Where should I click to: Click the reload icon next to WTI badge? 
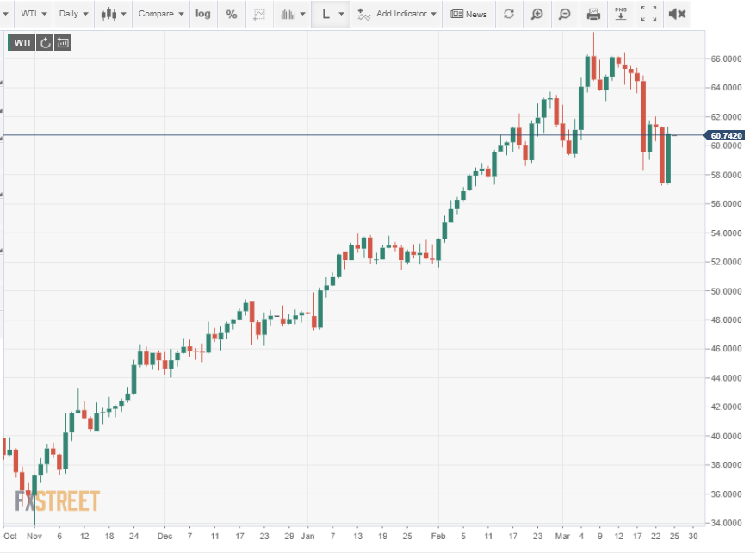[x=45, y=43]
